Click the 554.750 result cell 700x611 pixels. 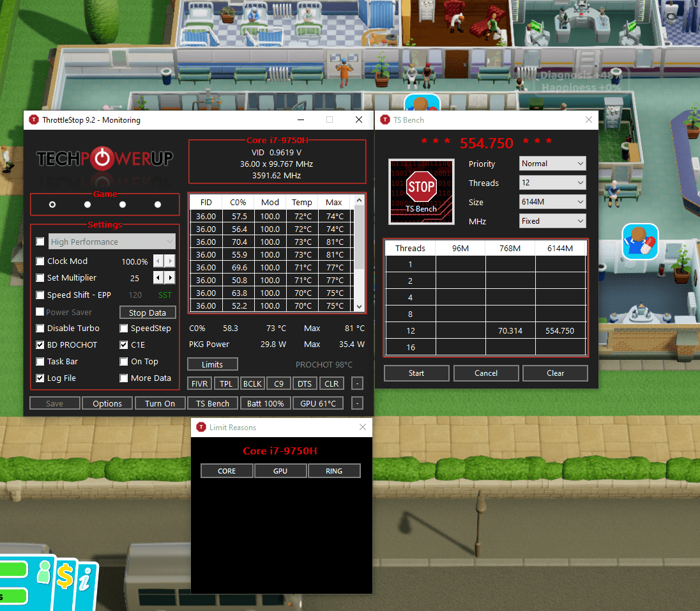click(x=560, y=330)
